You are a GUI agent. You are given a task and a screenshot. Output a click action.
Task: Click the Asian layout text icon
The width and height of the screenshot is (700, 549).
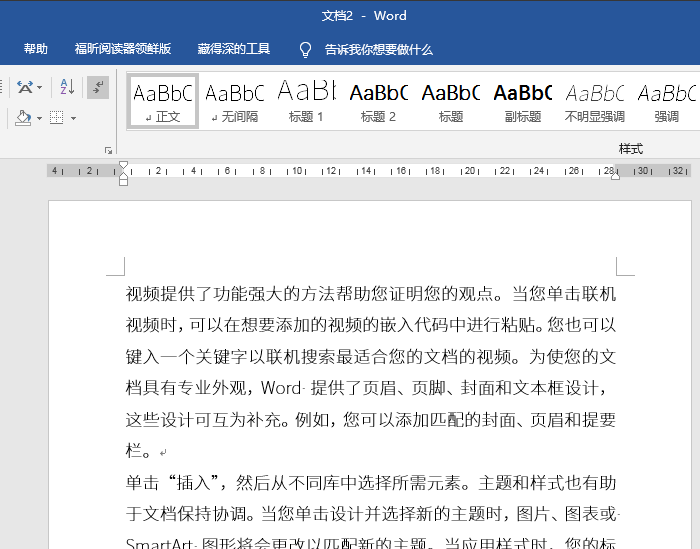24,87
